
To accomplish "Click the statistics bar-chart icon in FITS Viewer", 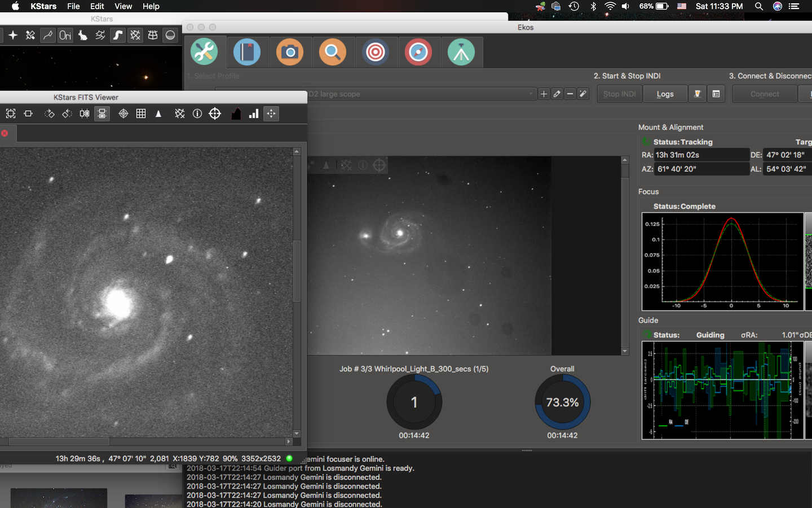I will (254, 113).
